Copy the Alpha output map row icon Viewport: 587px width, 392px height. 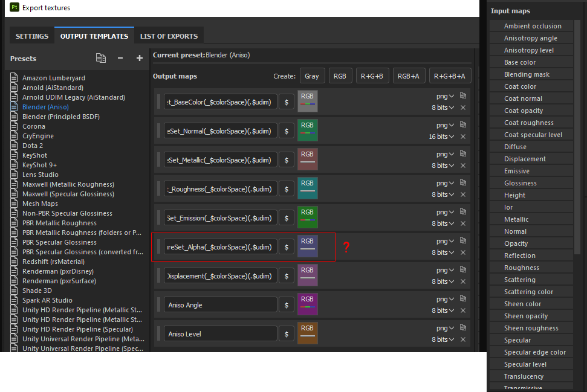pyautogui.click(x=463, y=240)
